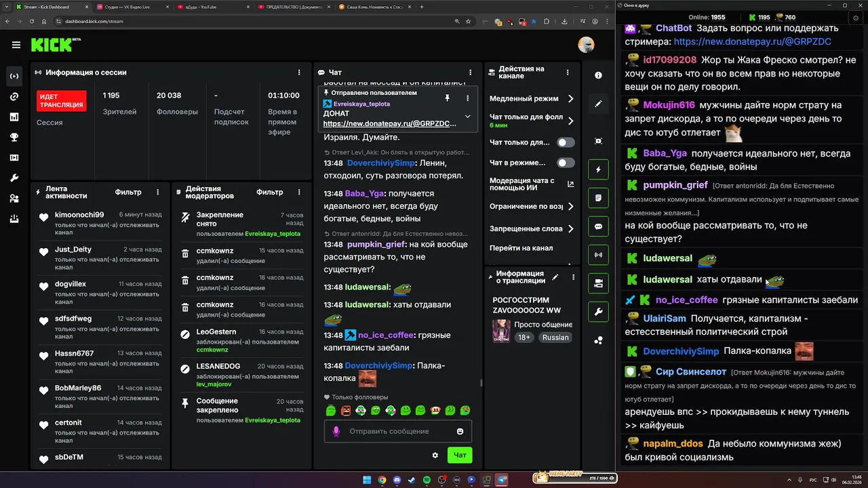The image size is (868, 488).
Task: Collapse the pinned ДОНАТ message chevron
Action: [467, 117]
